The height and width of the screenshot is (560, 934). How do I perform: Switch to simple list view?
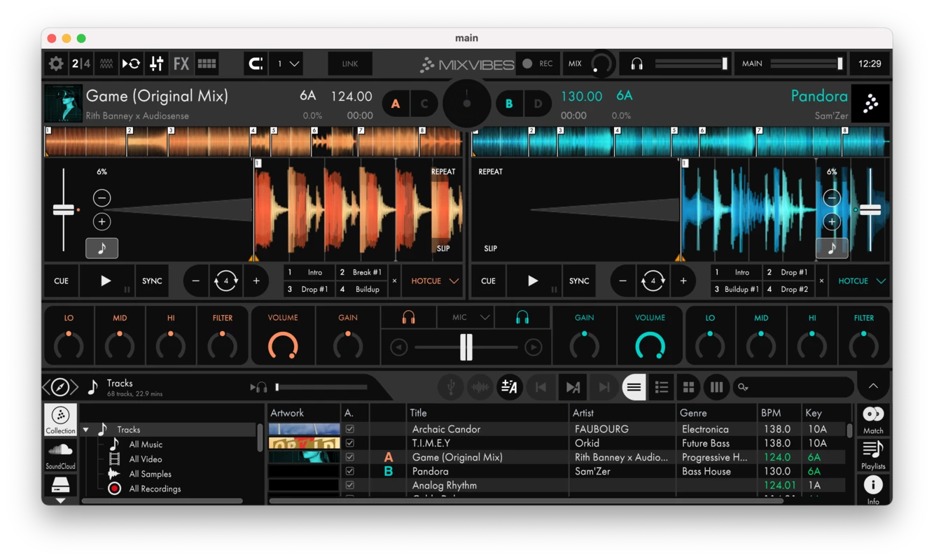[x=634, y=387]
